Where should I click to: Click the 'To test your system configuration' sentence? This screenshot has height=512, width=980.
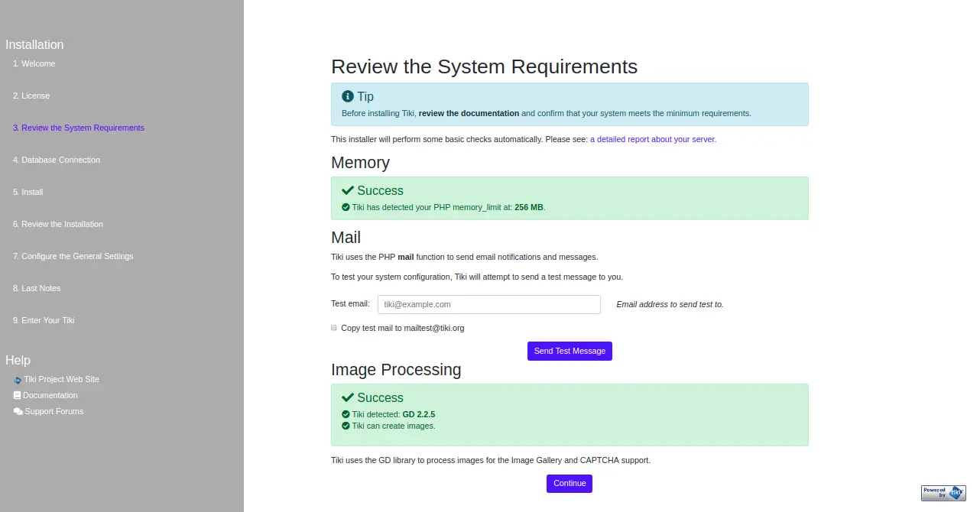point(477,277)
